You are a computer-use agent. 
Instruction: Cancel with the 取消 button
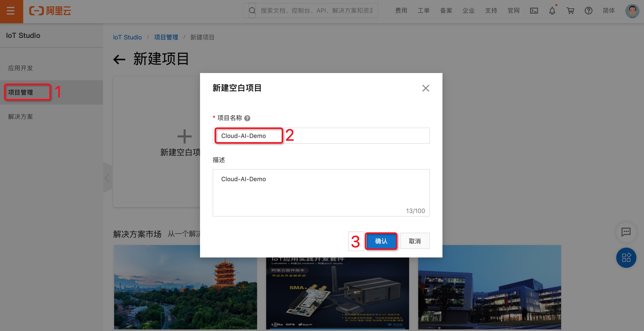tap(415, 241)
